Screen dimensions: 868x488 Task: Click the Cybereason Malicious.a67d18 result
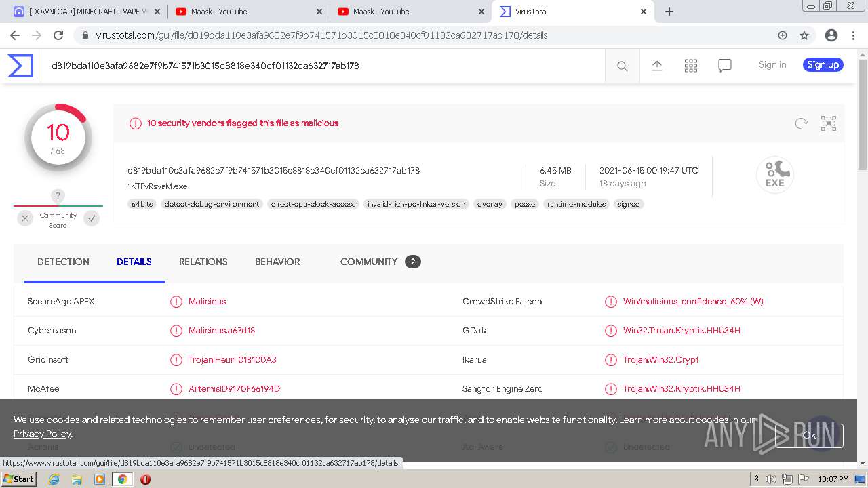click(x=222, y=331)
